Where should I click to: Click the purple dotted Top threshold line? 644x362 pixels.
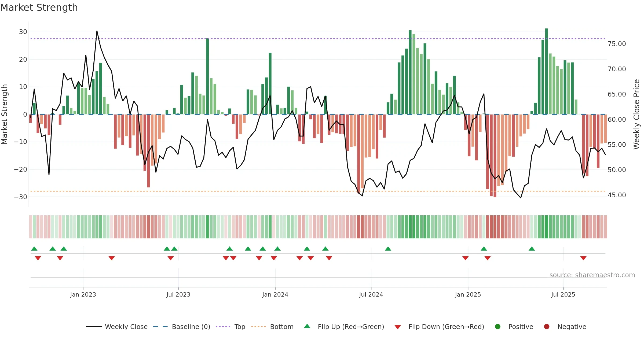[x=318, y=39]
